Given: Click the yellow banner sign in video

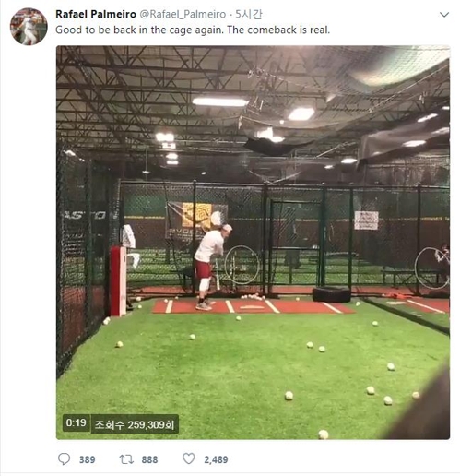Looking at the screenshot, I should click(x=196, y=215).
